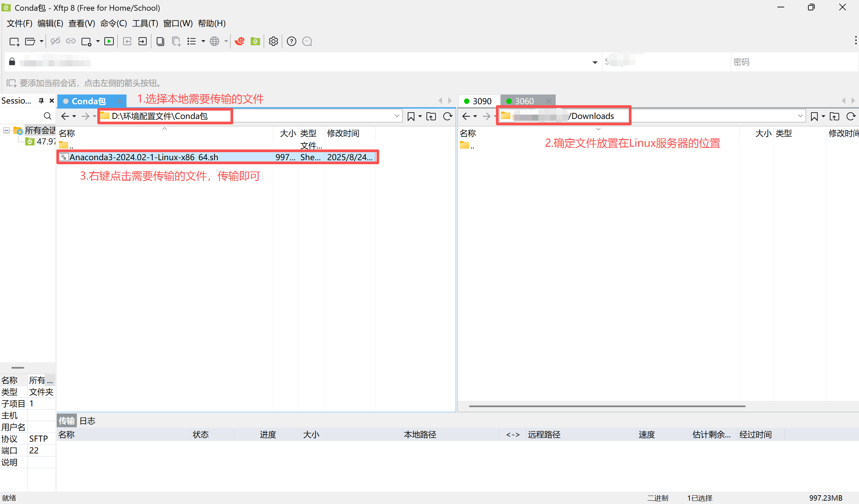859x504 pixels.
Task: Click the bookmark icon in remote pane
Action: [814, 117]
